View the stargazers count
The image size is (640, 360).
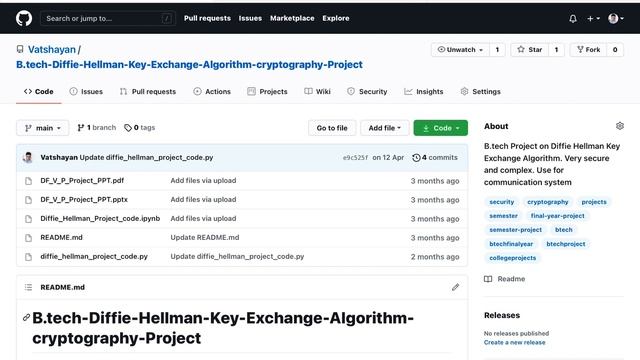[x=556, y=49]
